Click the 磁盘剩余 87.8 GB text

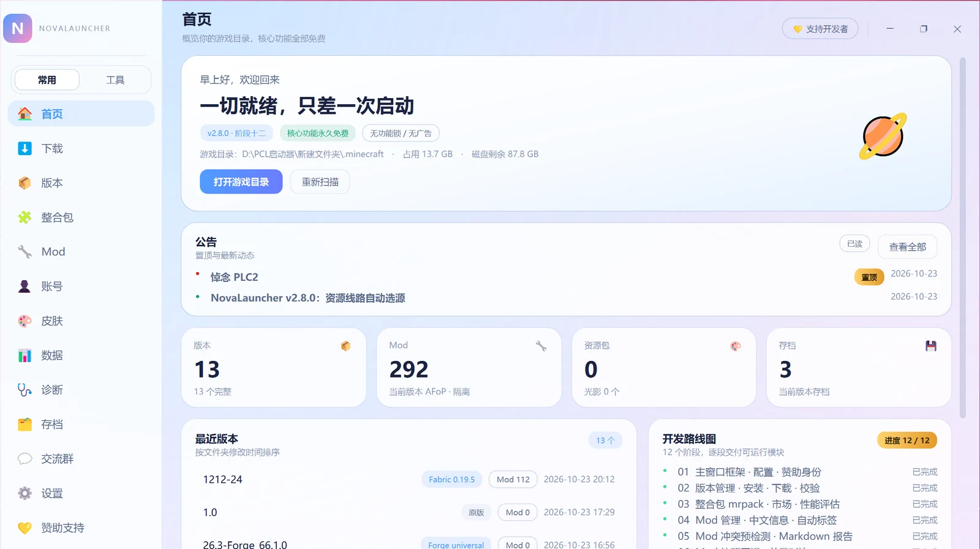click(505, 154)
